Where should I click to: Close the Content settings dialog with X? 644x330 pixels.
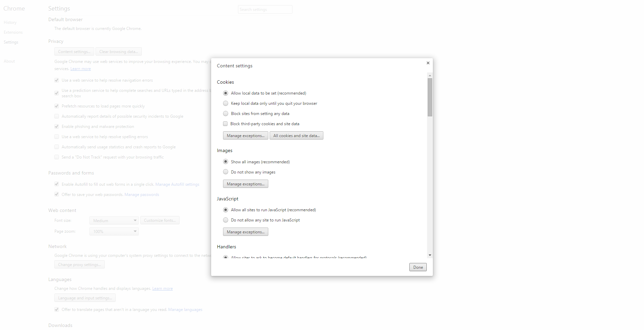428,63
